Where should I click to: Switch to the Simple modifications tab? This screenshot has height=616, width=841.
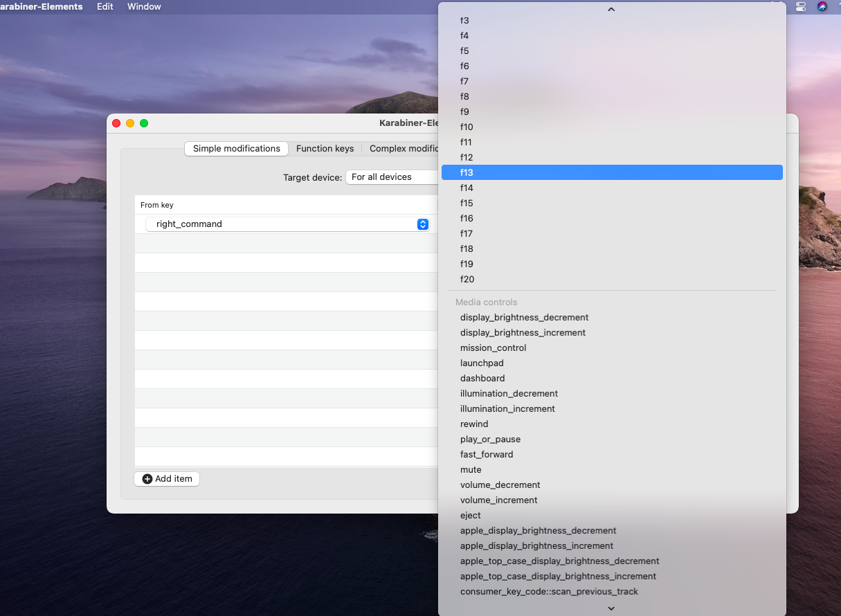coord(237,148)
